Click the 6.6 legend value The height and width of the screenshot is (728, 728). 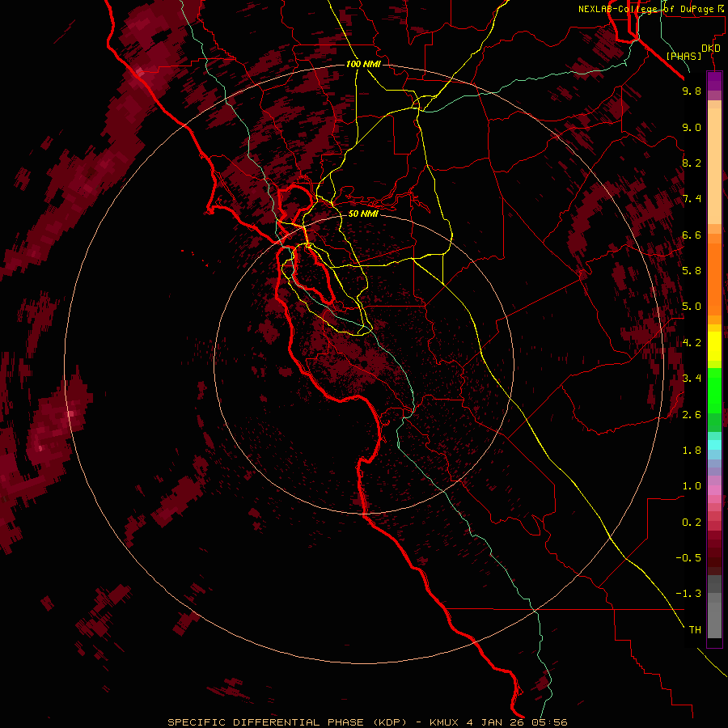click(x=692, y=235)
